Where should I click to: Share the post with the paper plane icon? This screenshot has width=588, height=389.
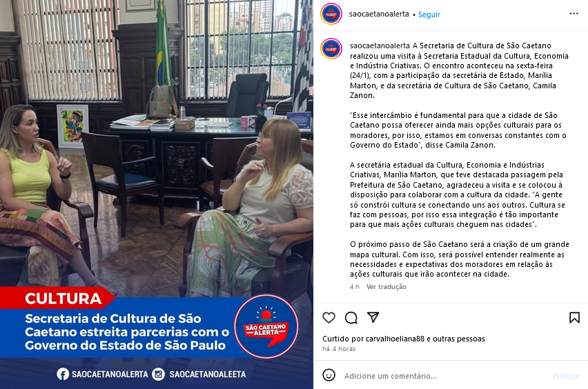(373, 317)
